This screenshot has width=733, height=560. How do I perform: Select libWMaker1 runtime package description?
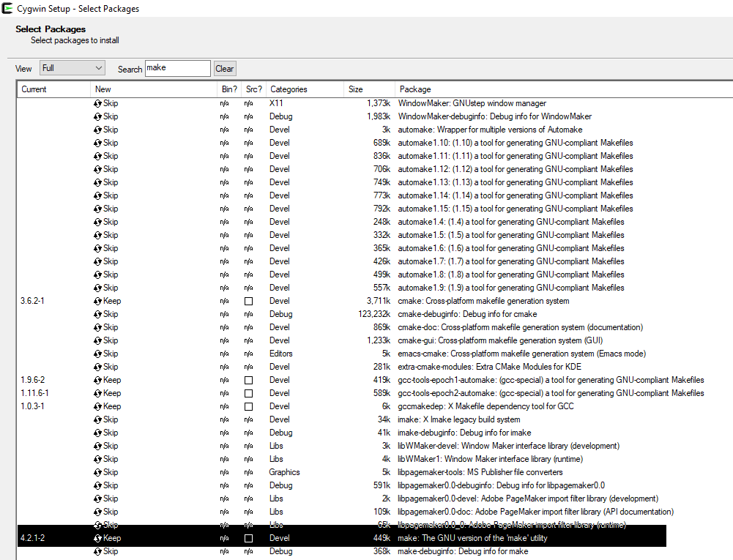(491, 459)
